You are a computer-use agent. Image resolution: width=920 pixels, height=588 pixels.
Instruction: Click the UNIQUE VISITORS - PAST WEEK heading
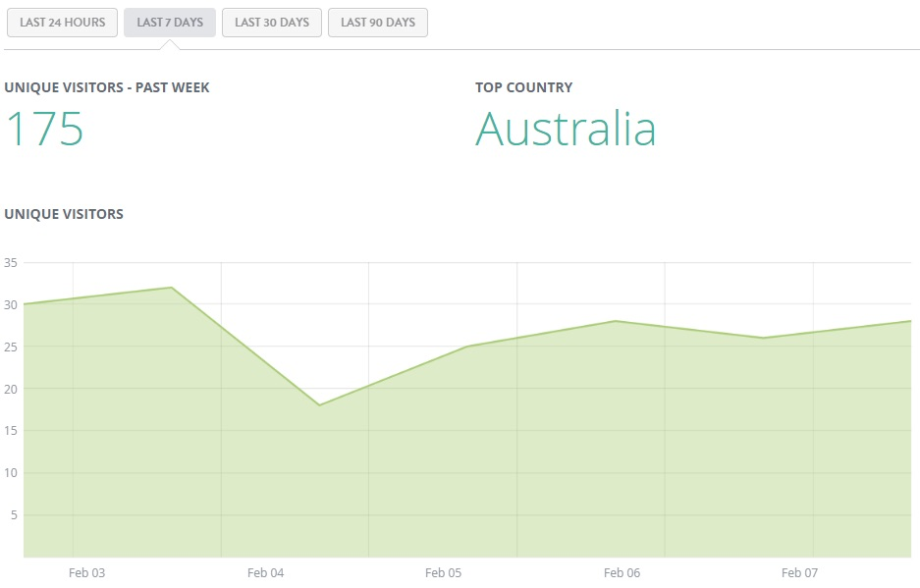[107, 87]
